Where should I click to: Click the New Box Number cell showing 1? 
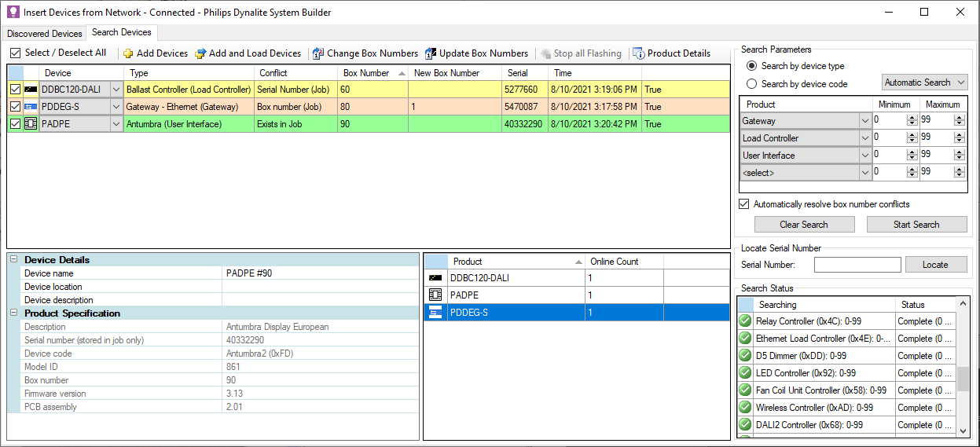[454, 107]
